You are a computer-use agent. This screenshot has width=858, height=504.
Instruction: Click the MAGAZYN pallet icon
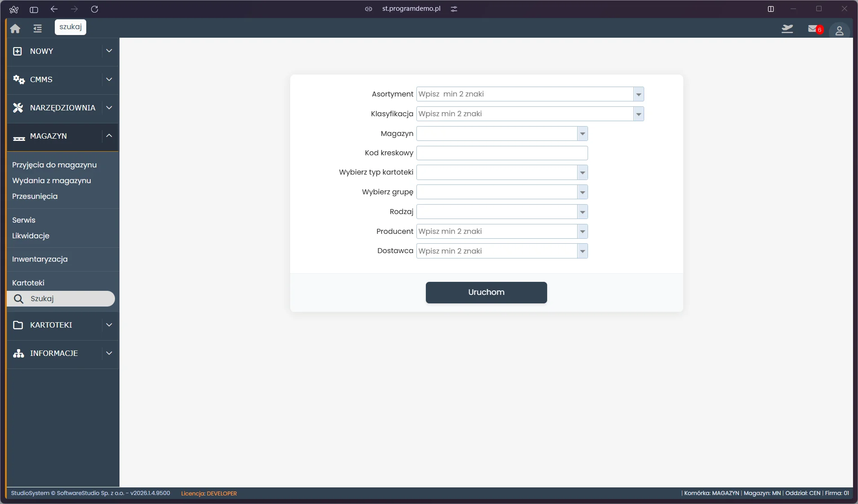[19, 138]
